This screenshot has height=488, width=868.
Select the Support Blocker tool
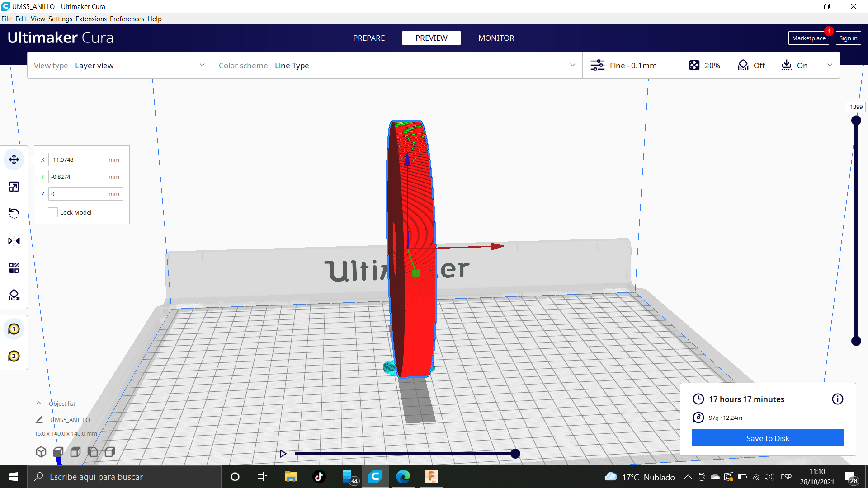pyautogui.click(x=14, y=295)
